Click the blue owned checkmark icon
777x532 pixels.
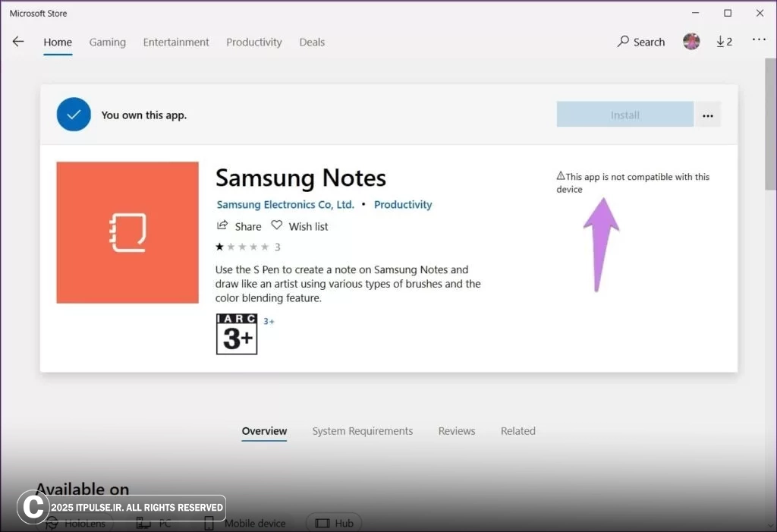[74, 115]
